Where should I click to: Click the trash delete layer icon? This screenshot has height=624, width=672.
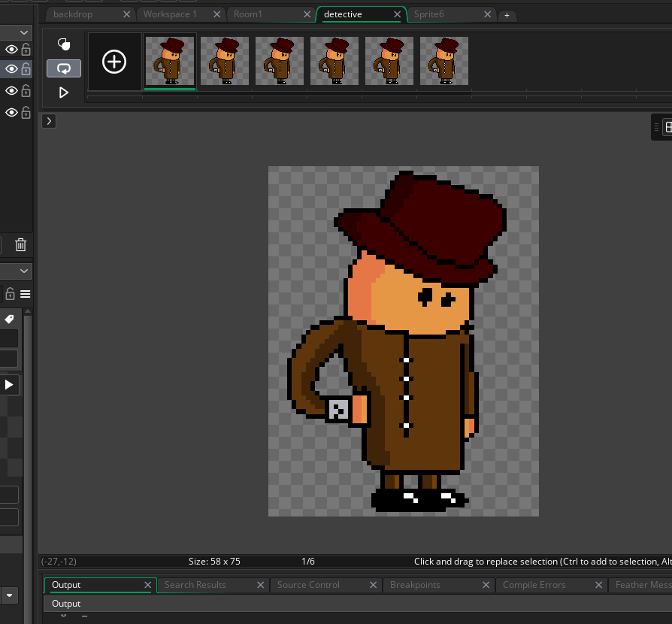(21, 244)
